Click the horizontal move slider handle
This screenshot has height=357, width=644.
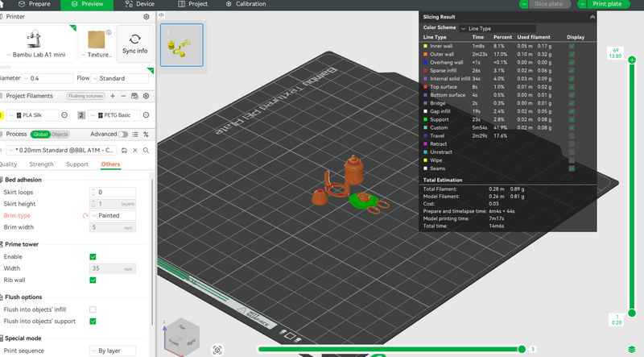[x=522, y=349]
